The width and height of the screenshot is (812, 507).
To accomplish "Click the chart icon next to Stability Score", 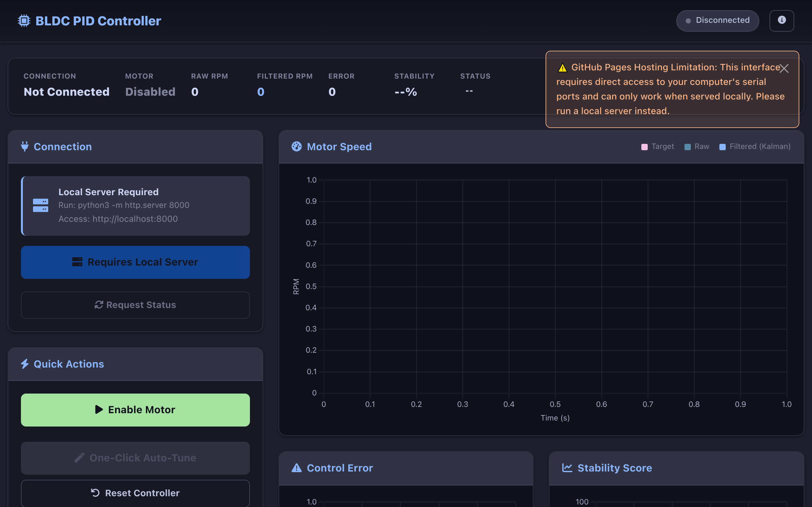I will pyautogui.click(x=567, y=468).
